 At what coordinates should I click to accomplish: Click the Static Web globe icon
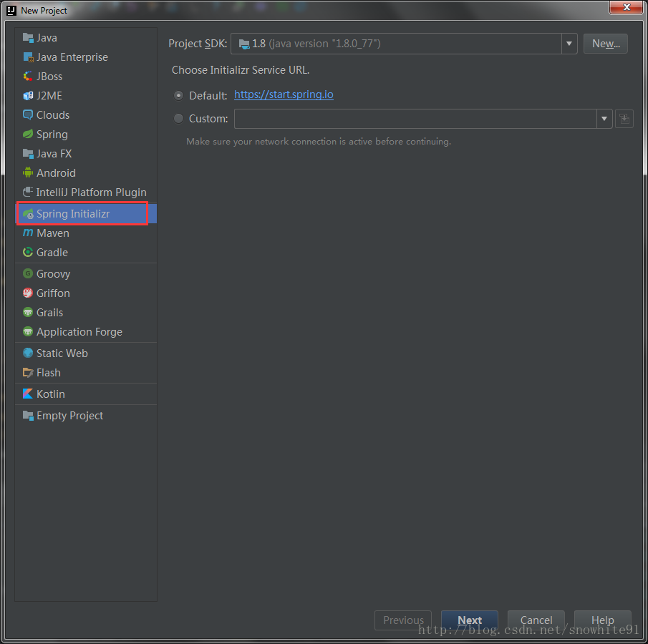[28, 353]
